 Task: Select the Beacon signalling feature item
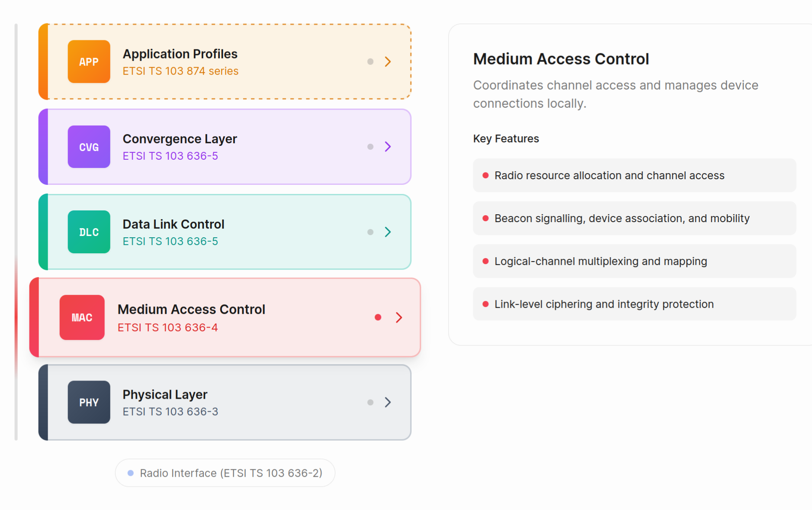(x=634, y=218)
